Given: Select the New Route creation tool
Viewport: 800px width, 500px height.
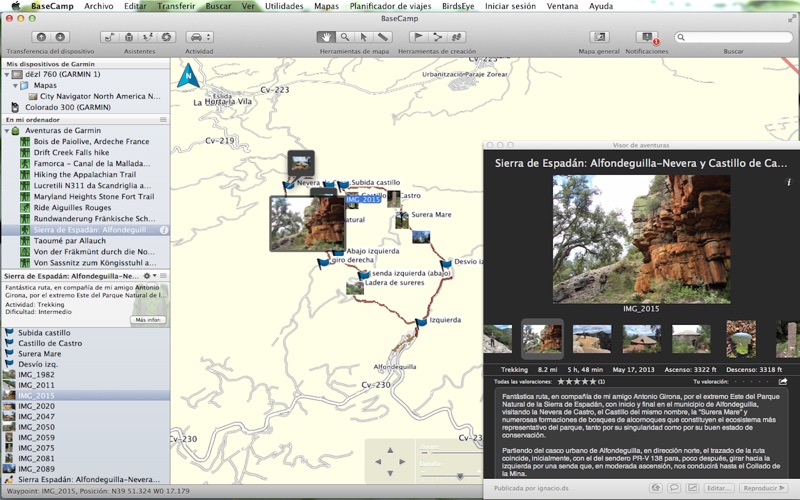Looking at the screenshot, I should pos(437,37).
